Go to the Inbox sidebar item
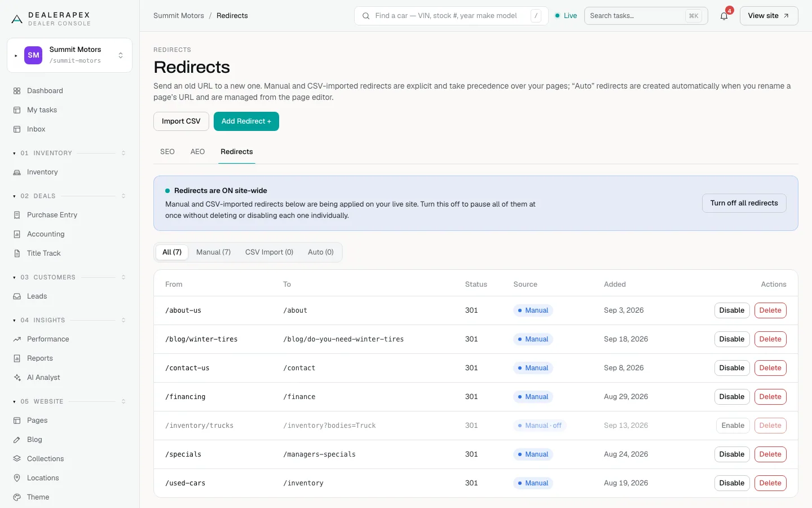 tap(70, 129)
